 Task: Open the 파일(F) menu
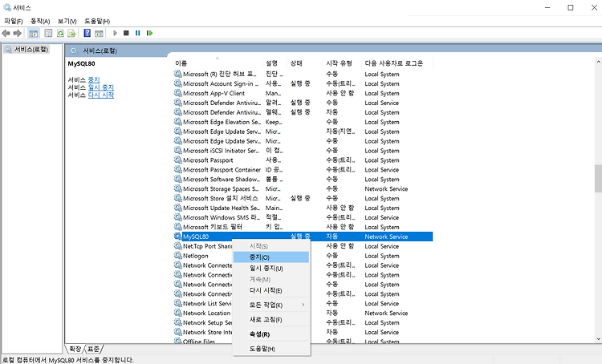[14, 21]
